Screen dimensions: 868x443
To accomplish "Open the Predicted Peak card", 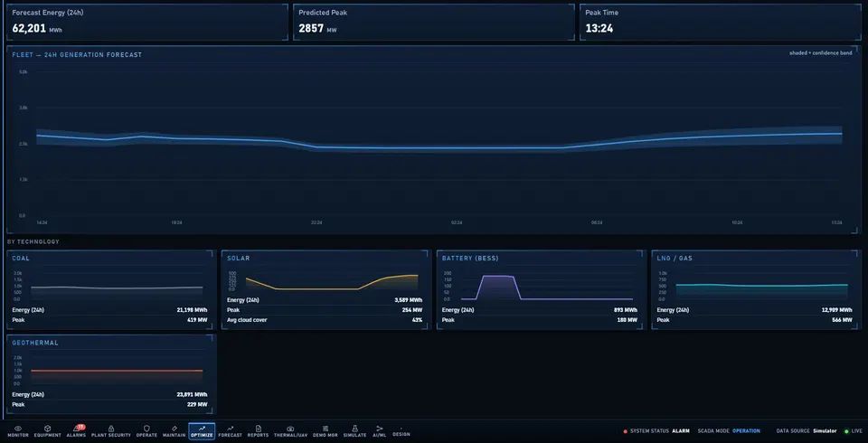I will tap(434, 23).
